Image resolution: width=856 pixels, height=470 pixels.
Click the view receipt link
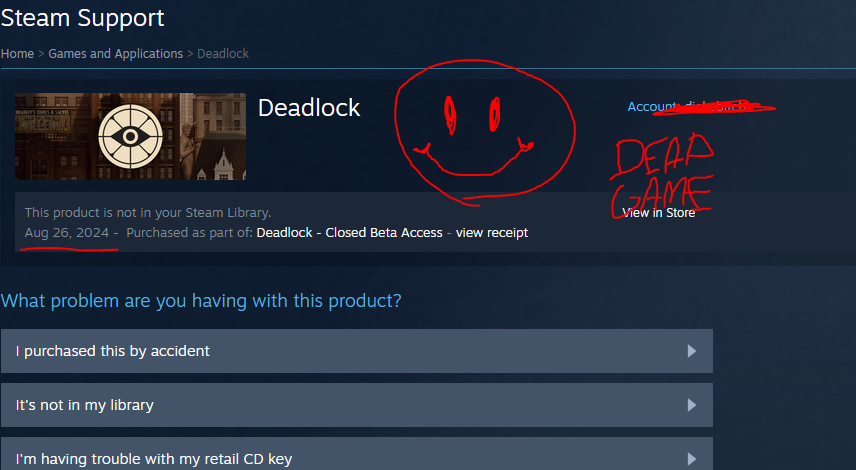(492, 233)
